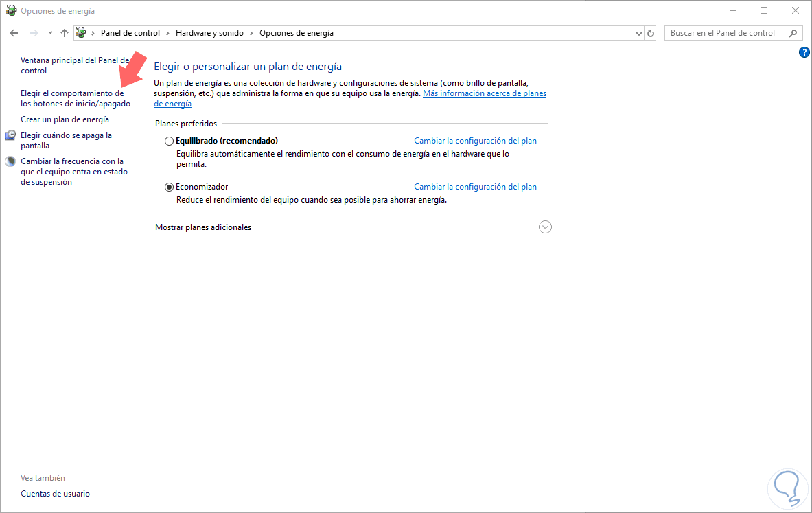The image size is (812, 513).
Task: Open Elegir el comportamiento de los botones de inicio/apagado
Action: 76,98
